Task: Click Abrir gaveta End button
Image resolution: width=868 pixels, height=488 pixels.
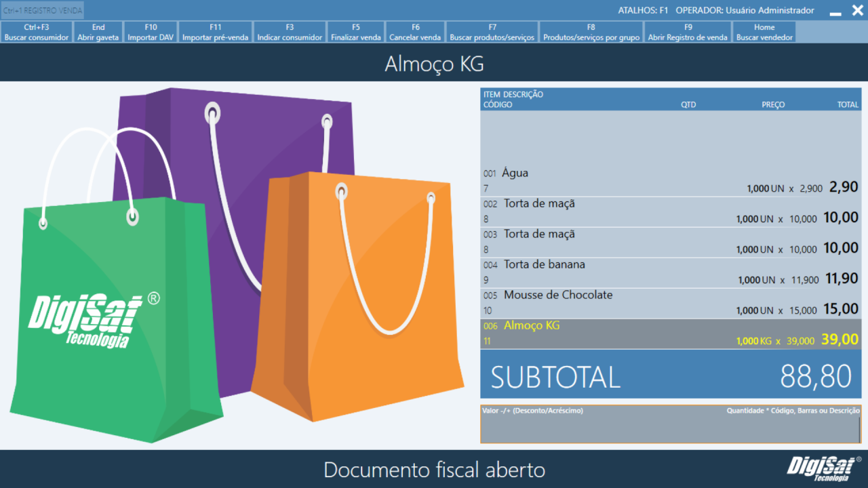Action: point(98,33)
